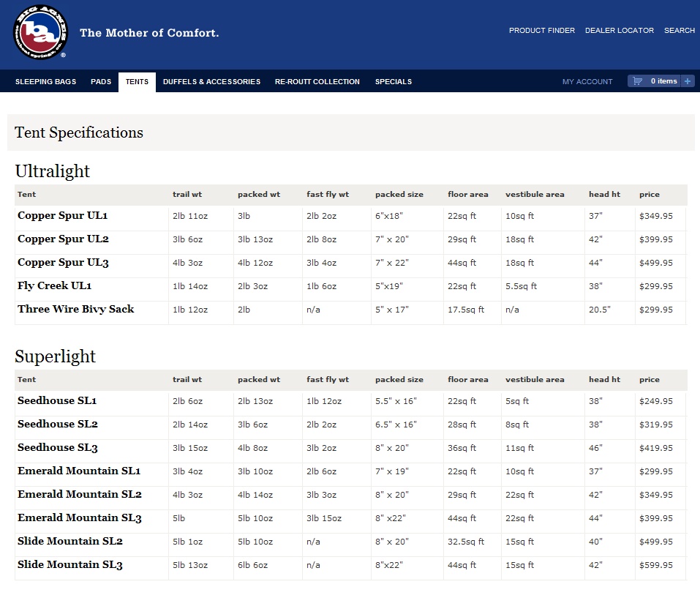Select Slide Mountain SL3 packed weight 6lb 6oz
Viewport: 700px width, 598px height.
coord(252,565)
